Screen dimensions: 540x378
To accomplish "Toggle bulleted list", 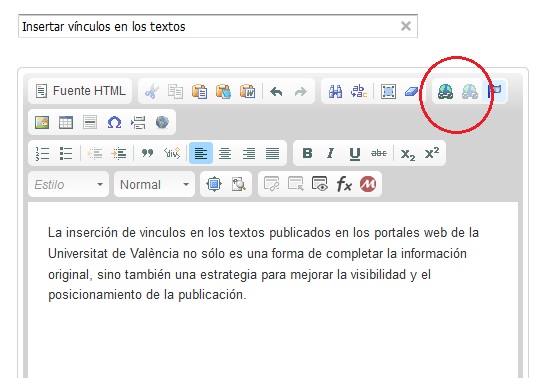I will pyautogui.click(x=66, y=153).
